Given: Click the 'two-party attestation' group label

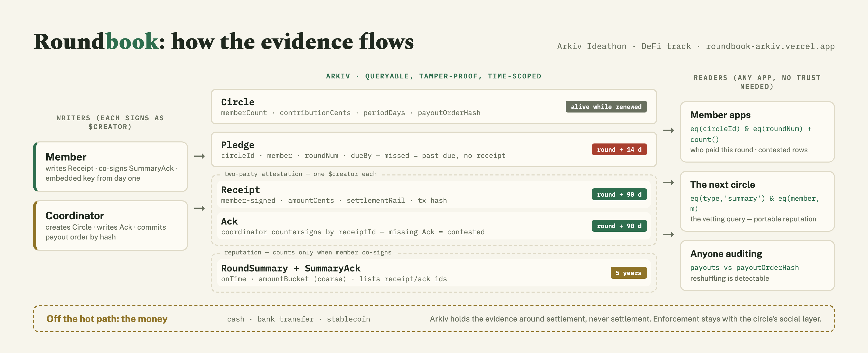Looking at the screenshot, I should point(300,174).
